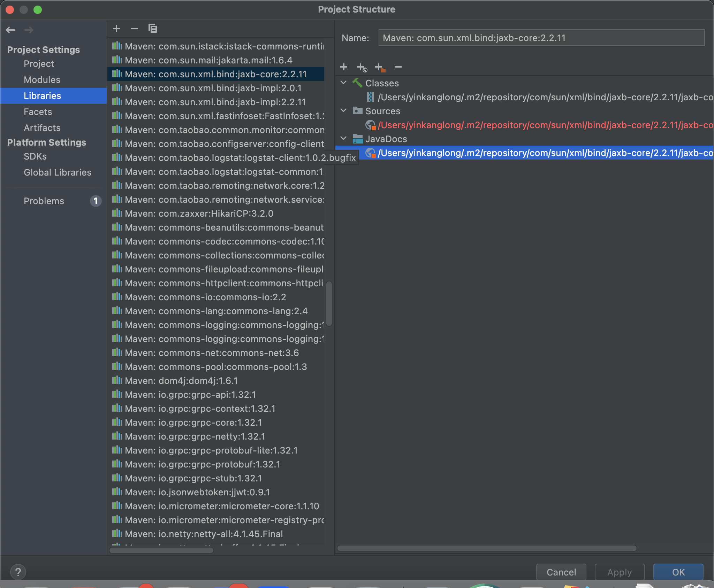Switch to the Artifacts section
The image size is (714, 588).
tap(42, 128)
